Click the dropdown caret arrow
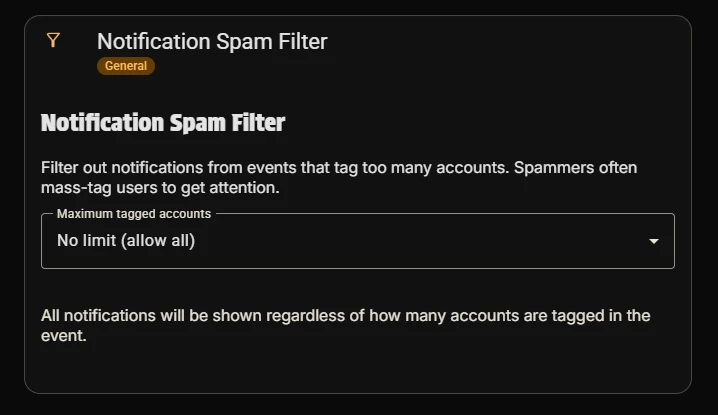Screen dimensions: 718x415 point(654,241)
